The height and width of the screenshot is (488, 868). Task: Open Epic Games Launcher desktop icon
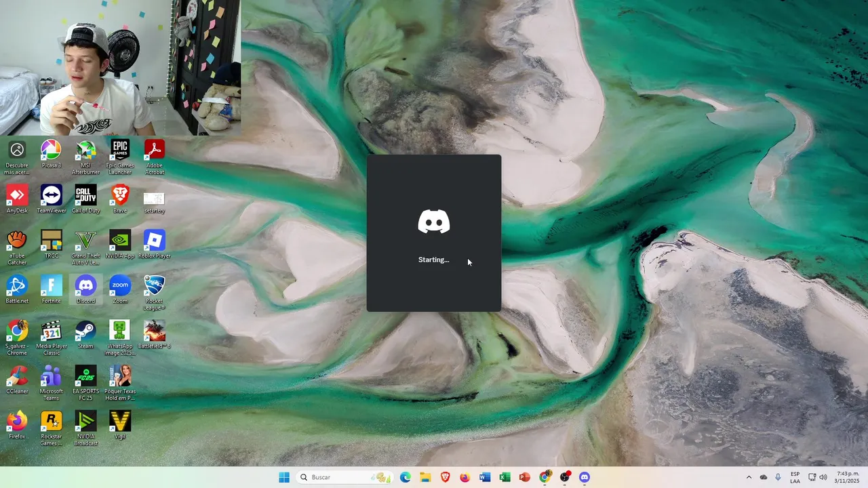[x=120, y=159]
